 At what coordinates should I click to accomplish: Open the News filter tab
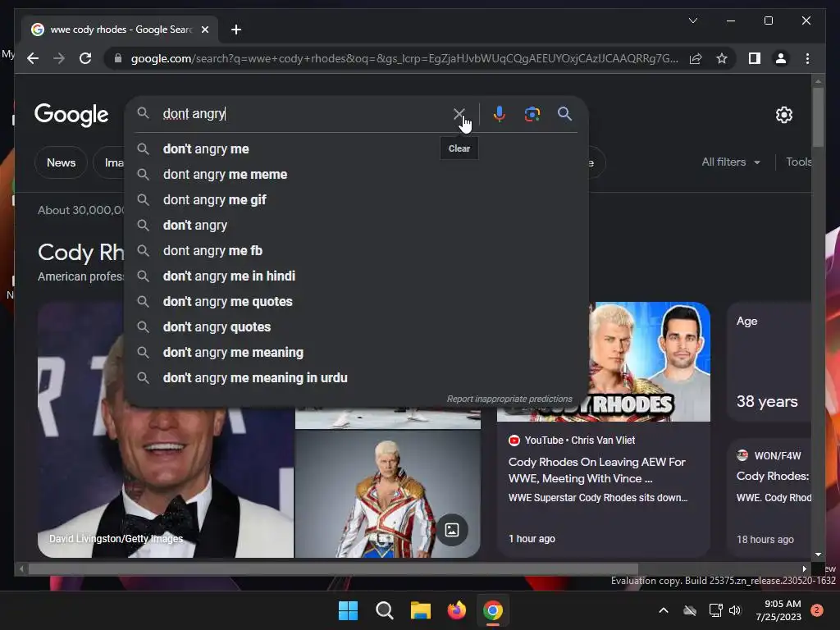tap(61, 162)
